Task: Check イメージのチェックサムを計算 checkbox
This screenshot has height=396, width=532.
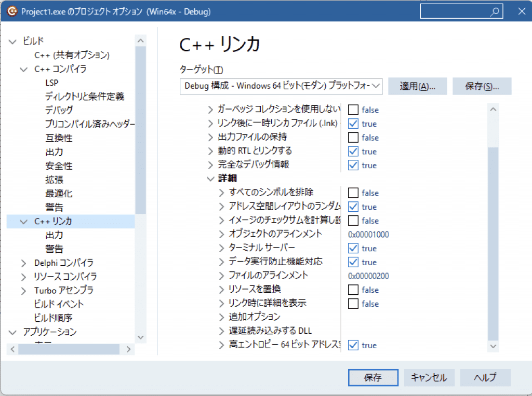Action: point(353,221)
